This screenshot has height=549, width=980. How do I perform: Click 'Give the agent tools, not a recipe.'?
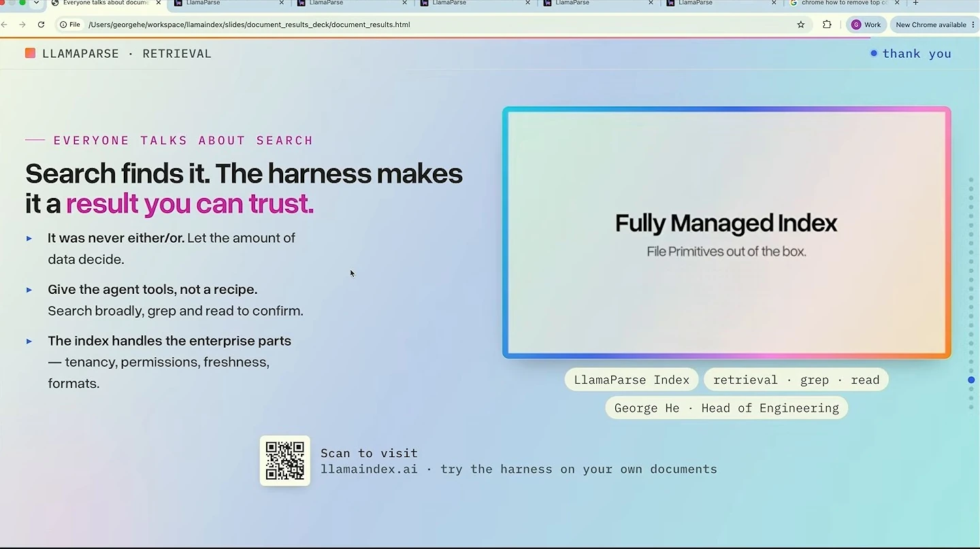click(152, 289)
